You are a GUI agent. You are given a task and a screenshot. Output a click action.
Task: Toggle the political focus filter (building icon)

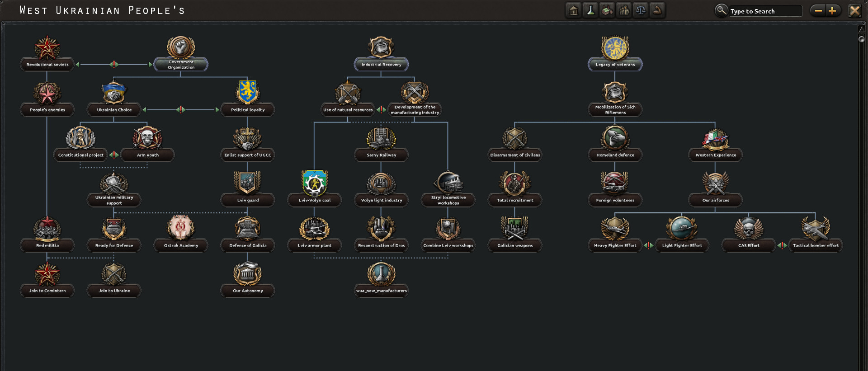tap(573, 10)
